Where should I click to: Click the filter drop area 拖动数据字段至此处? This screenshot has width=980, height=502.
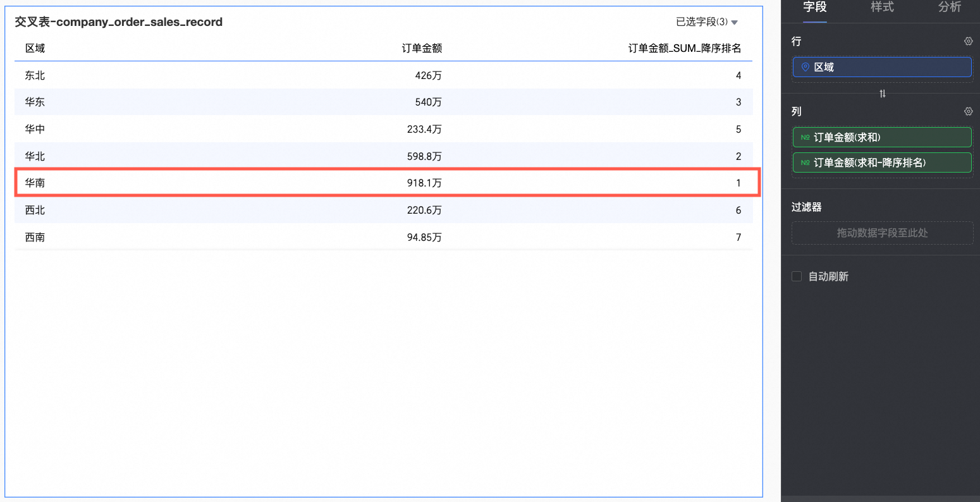coord(882,233)
